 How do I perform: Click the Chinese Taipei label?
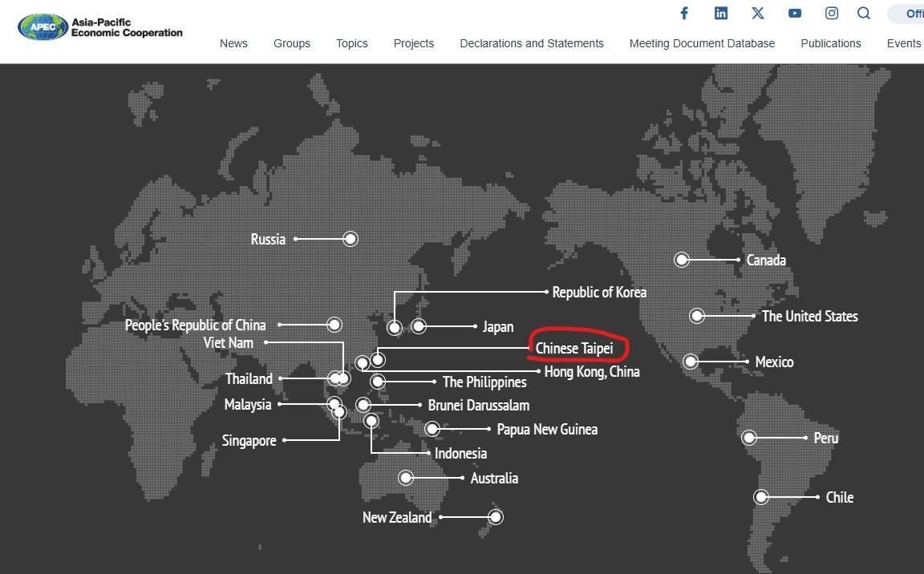pyautogui.click(x=574, y=349)
